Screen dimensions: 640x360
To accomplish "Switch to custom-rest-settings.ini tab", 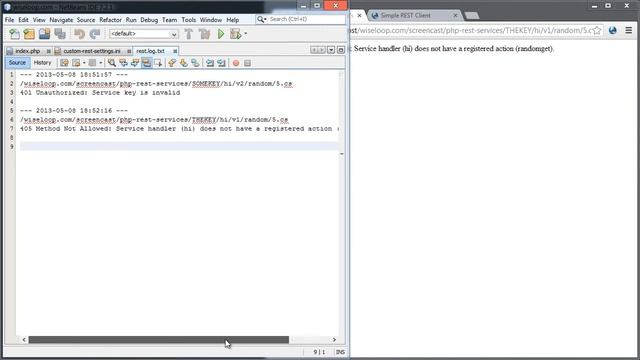I will 92,51.
